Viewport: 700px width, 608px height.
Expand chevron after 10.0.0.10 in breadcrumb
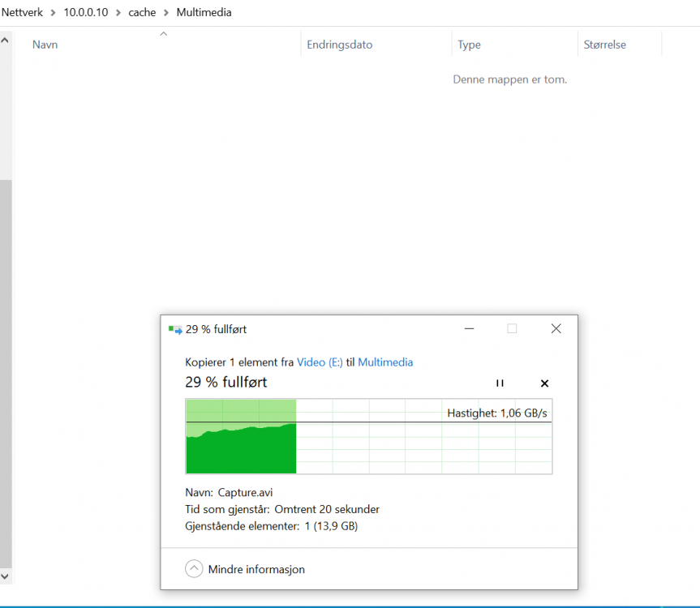click(x=118, y=13)
